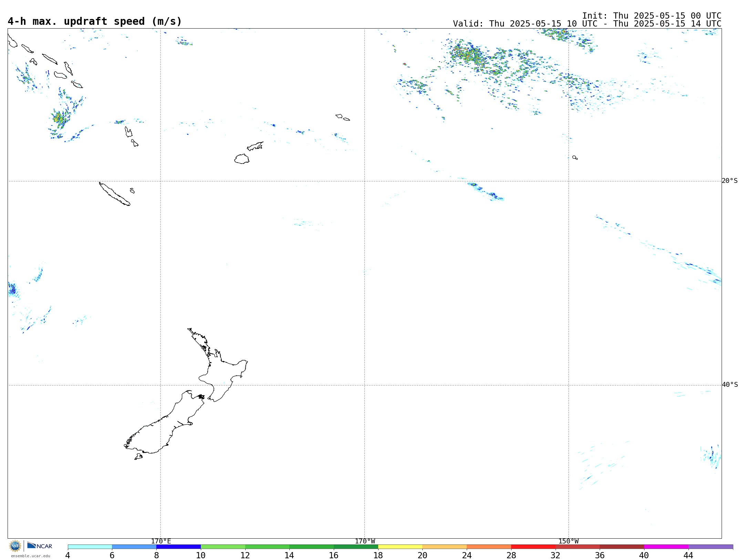Click the '40°S' latitude label
Screen dimensions: 744x560
click(730, 385)
